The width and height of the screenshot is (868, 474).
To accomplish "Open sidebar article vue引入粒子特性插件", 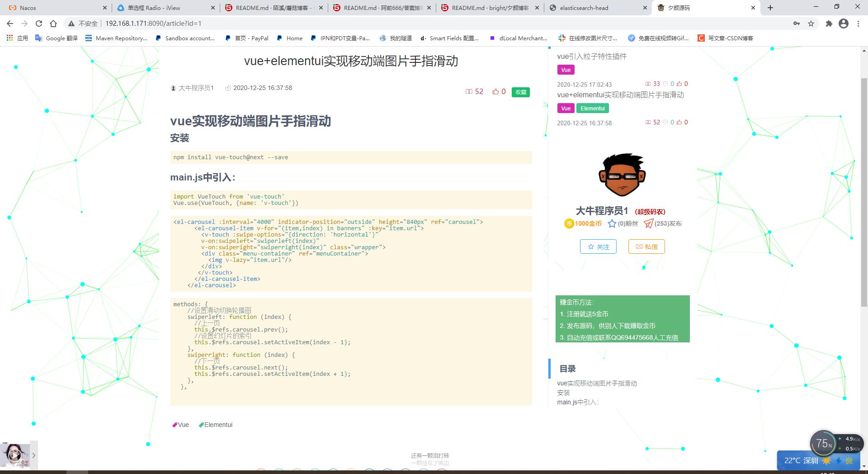I will (x=592, y=56).
